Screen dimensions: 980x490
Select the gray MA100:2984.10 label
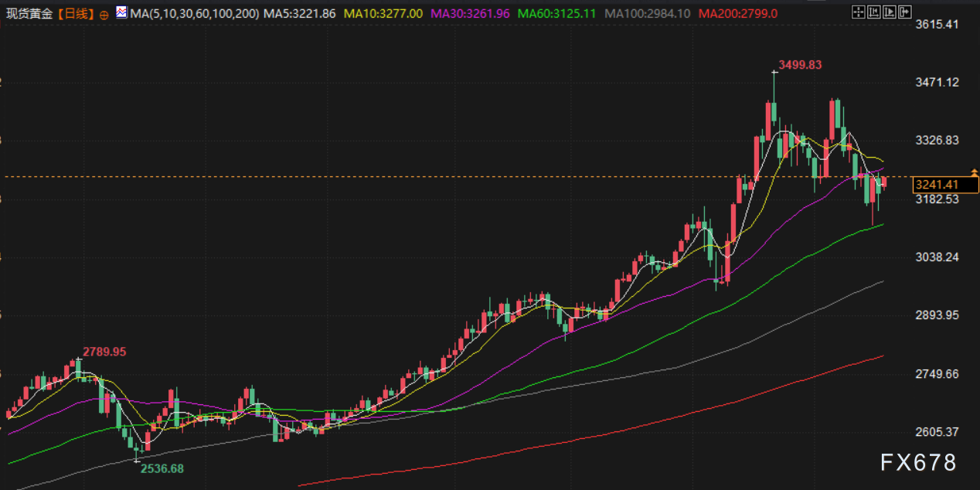coord(647,14)
